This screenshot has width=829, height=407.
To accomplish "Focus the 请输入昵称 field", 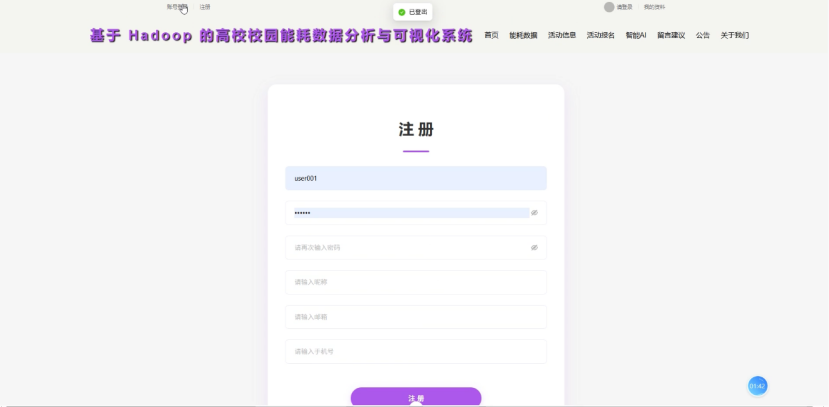I will point(416,282).
